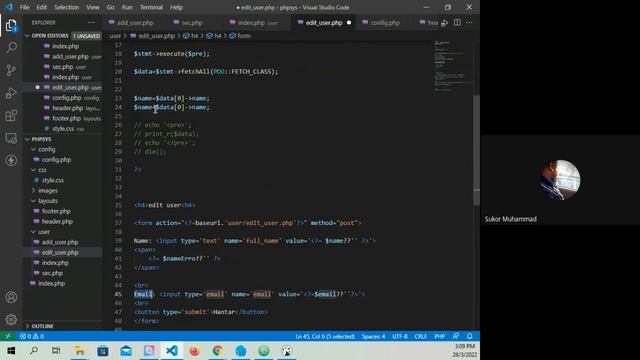Screen dimensions: 640x360
Task: Open header.php in Open Editors list
Action: coord(67,108)
